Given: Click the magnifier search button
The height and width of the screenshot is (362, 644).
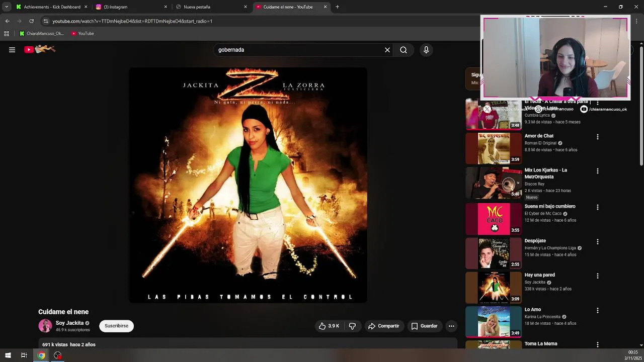Looking at the screenshot, I should click(404, 50).
